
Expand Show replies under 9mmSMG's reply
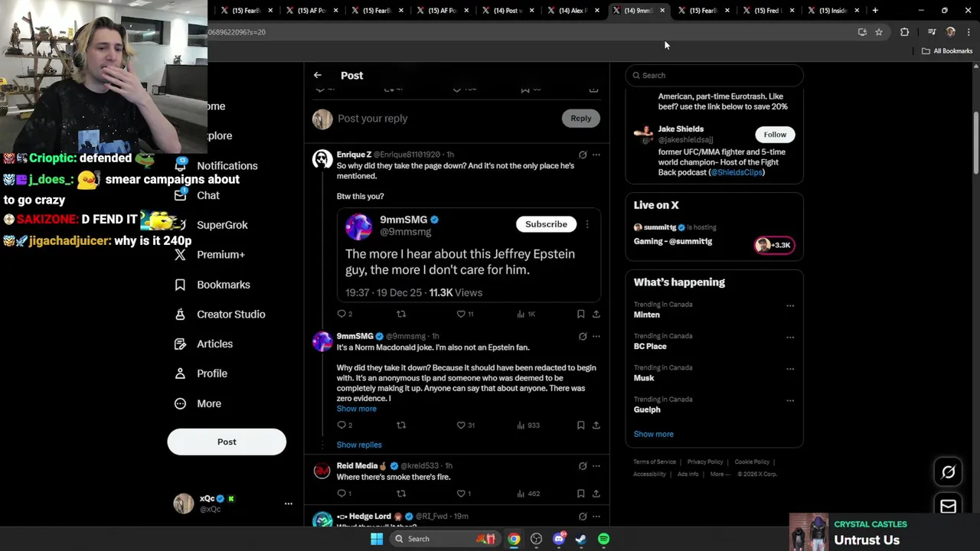pyautogui.click(x=359, y=445)
